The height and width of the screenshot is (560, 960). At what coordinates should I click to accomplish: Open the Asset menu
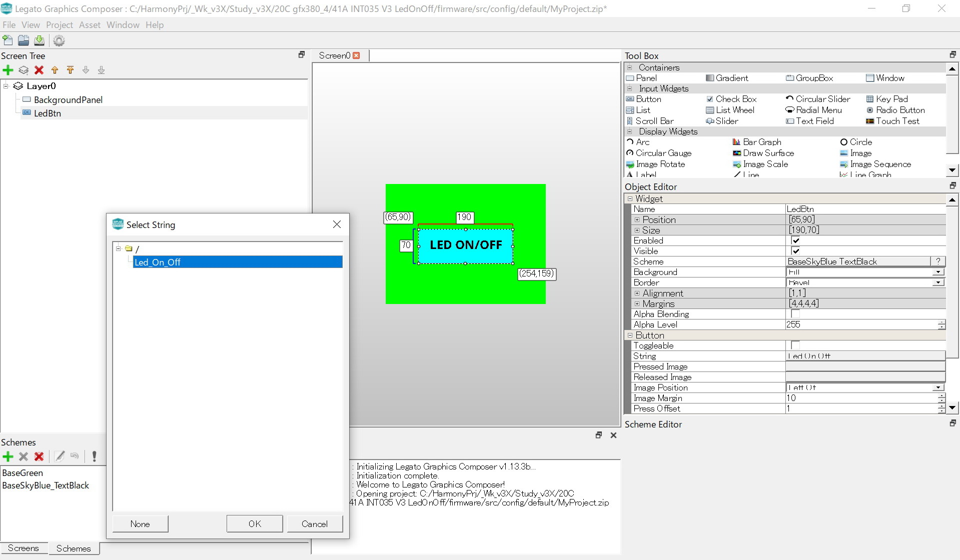tap(90, 25)
